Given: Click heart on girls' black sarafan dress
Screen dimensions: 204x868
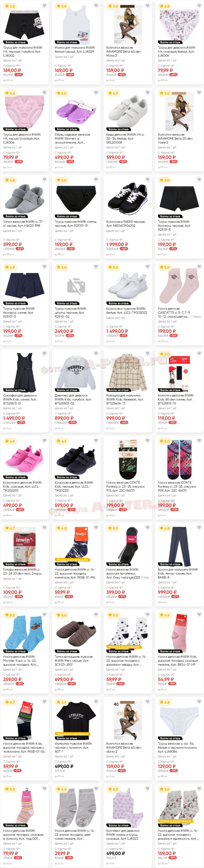Looking at the screenshot, I should pyautogui.click(x=44, y=354).
